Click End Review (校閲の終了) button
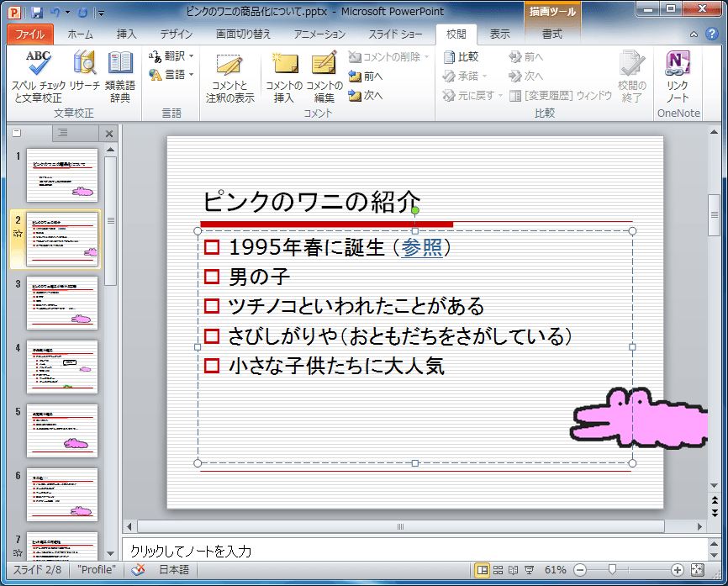This screenshot has height=586, width=728. pos(632,77)
